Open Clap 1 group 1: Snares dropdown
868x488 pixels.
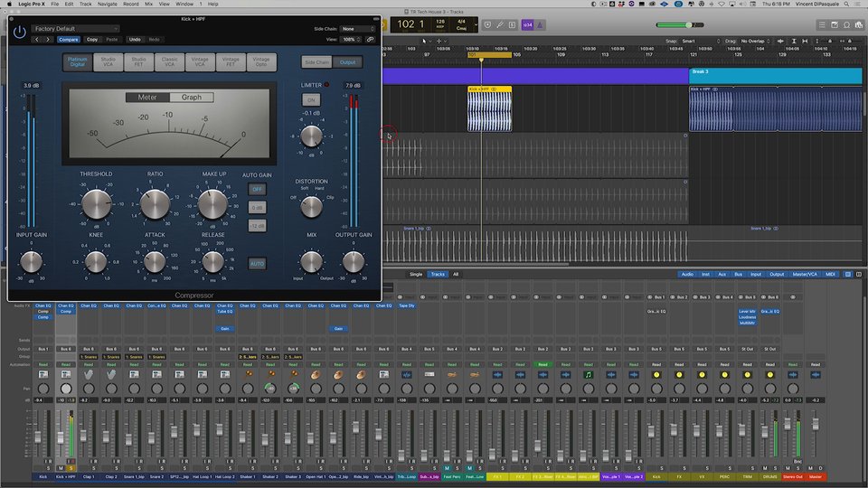(89, 357)
